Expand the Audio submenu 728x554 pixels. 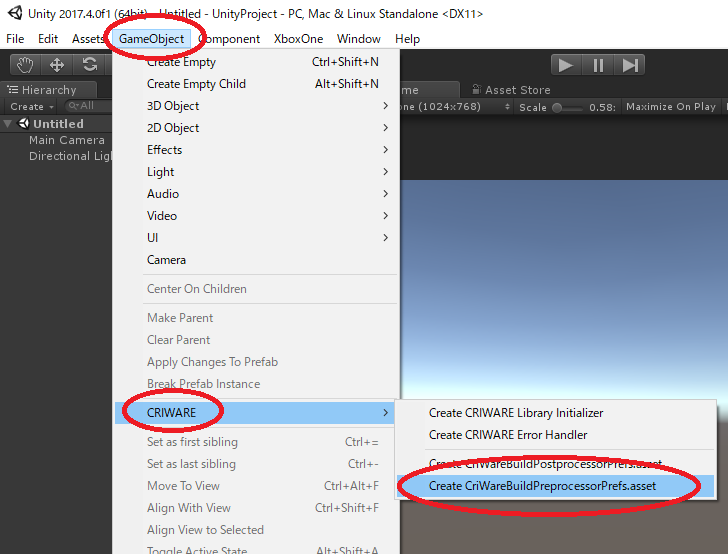[256, 194]
